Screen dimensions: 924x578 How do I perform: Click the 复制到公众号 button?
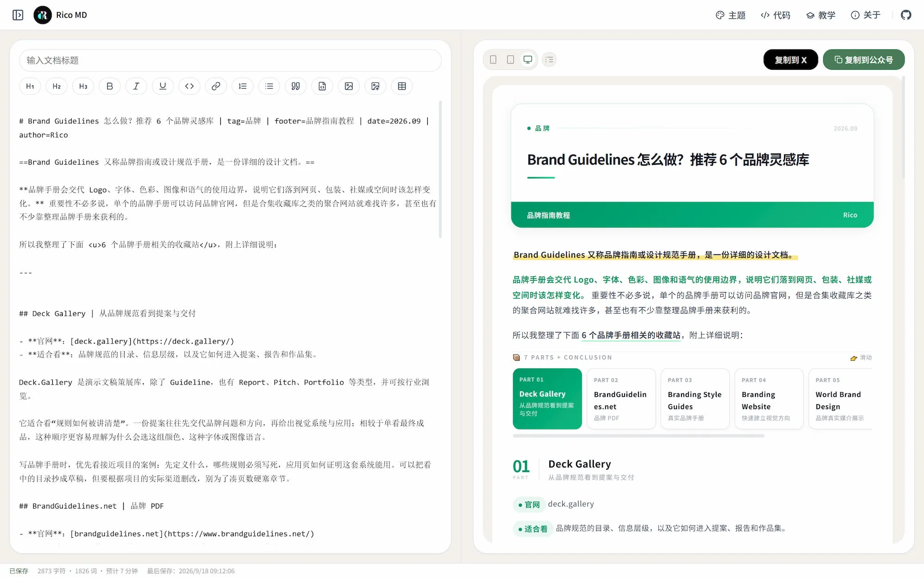point(863,60)
